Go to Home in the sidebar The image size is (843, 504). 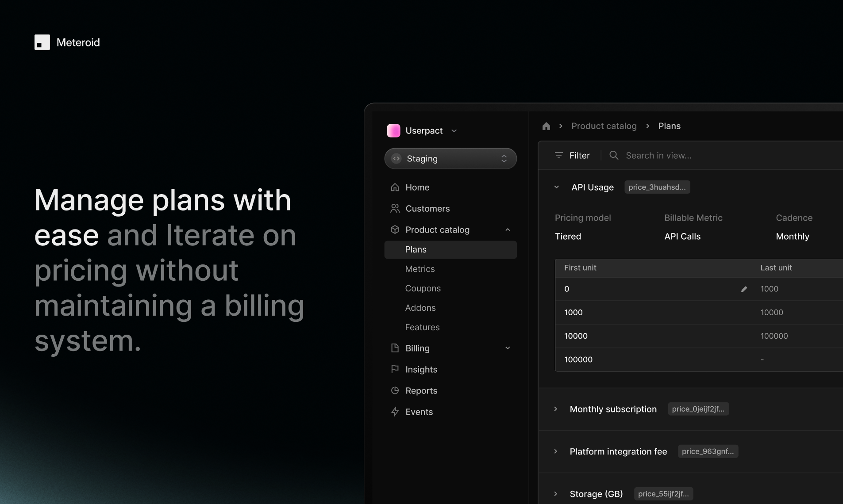(417, 187)
